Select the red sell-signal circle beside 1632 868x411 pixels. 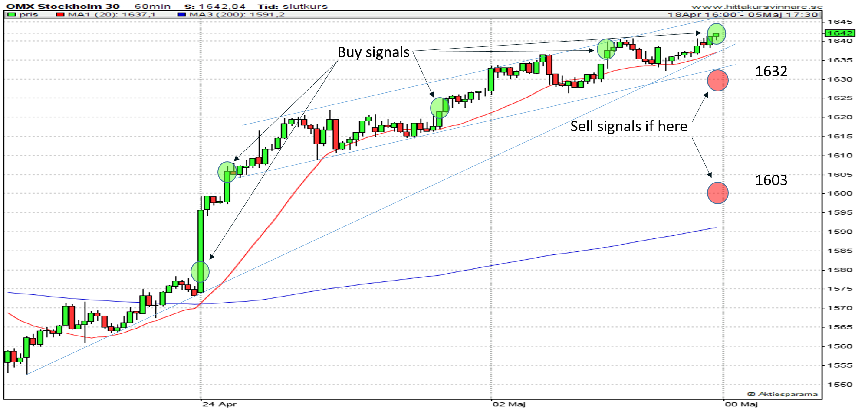tap(717, 80)
